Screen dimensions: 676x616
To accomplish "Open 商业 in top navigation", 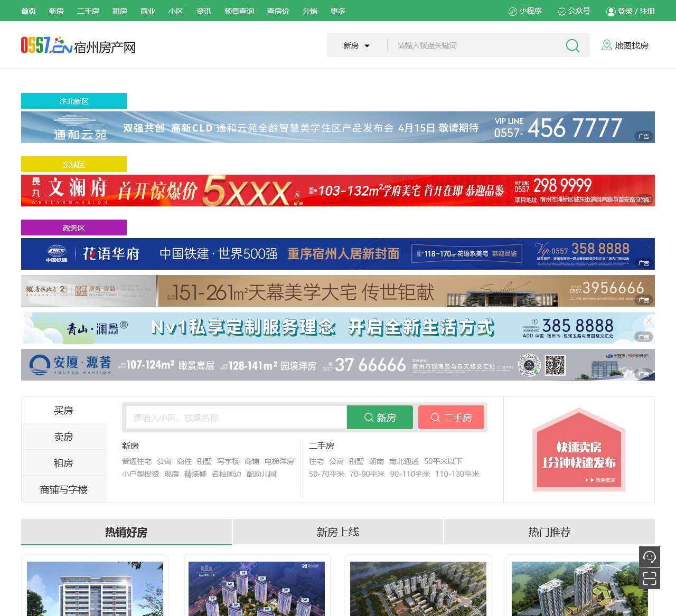I will (148, 11).
